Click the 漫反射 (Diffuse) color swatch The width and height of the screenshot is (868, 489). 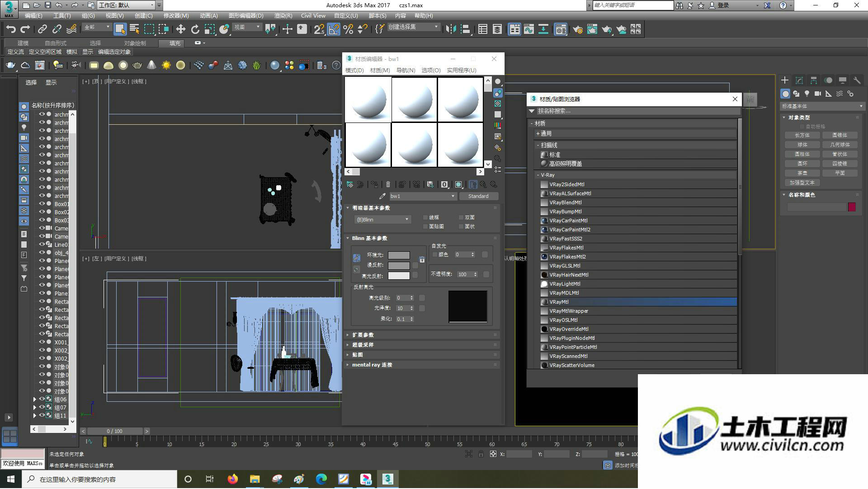pyautogui.click(x=399, y=265)
